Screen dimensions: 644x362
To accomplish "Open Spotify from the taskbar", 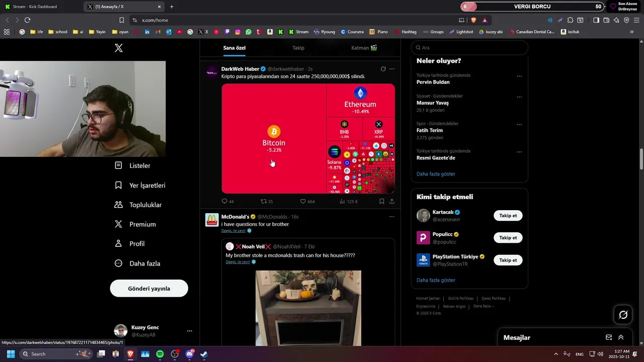I will pos(159,354).
